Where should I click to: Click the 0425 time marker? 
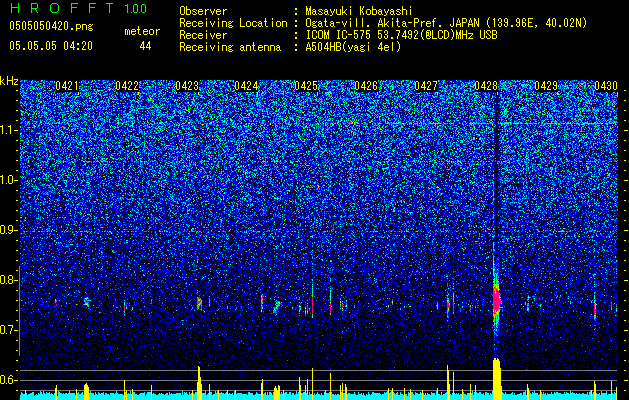pos(306,86)
